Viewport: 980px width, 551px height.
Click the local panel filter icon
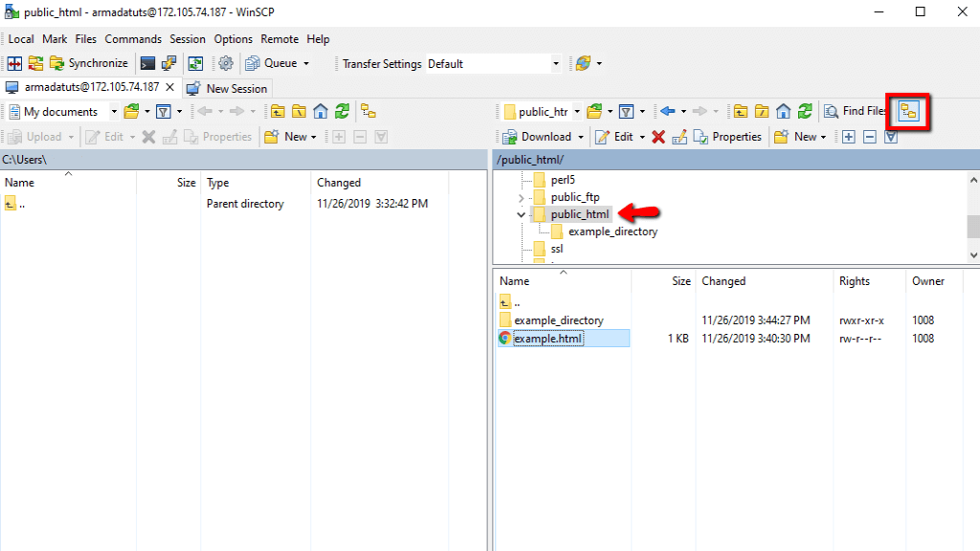pos(164,112)
